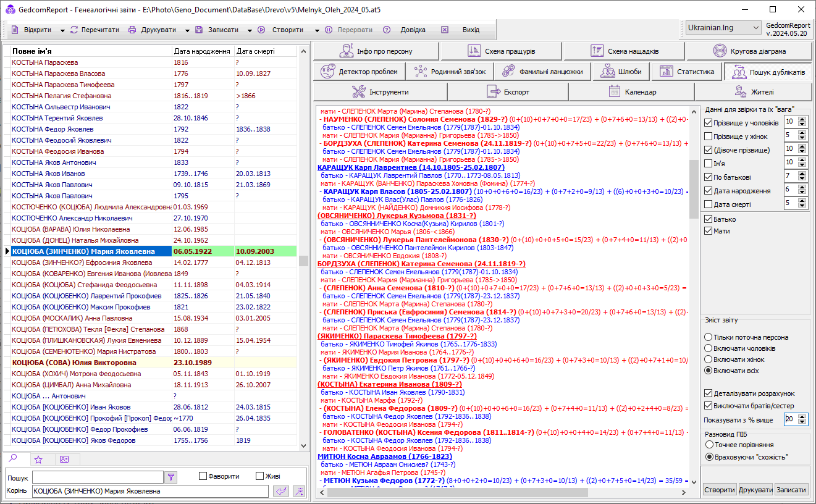Expand the Записати dropdown arrow
Image resolution: width=816 pixels, height=504 pixels.
250,30
